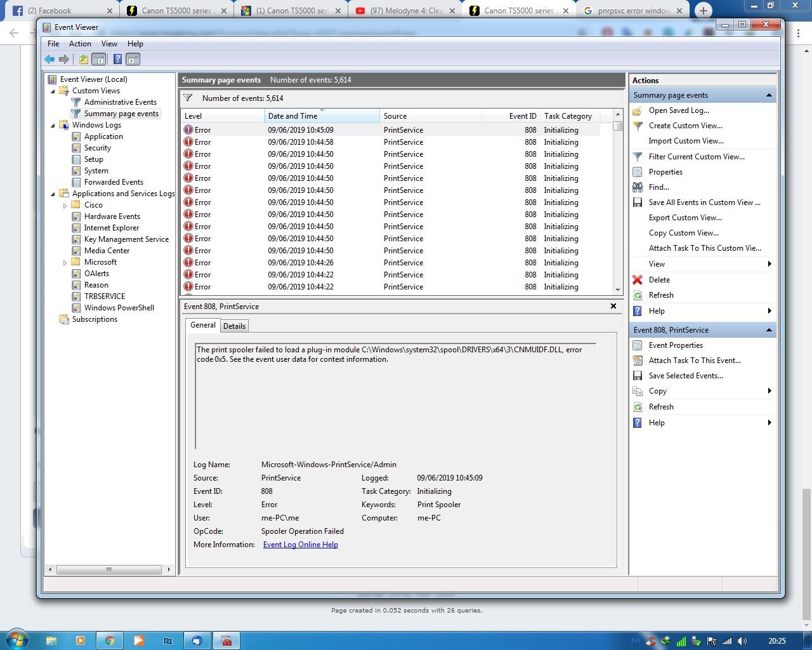Click the Find binoculars icon
812x650 pixels.
pyautogui.click(x=638, y=187)
